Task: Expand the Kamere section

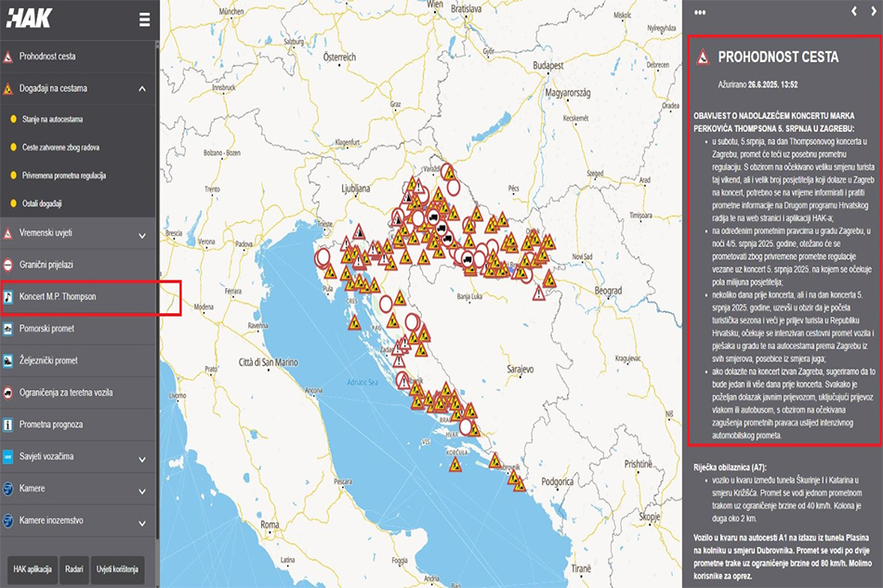Action: (142, 491)
